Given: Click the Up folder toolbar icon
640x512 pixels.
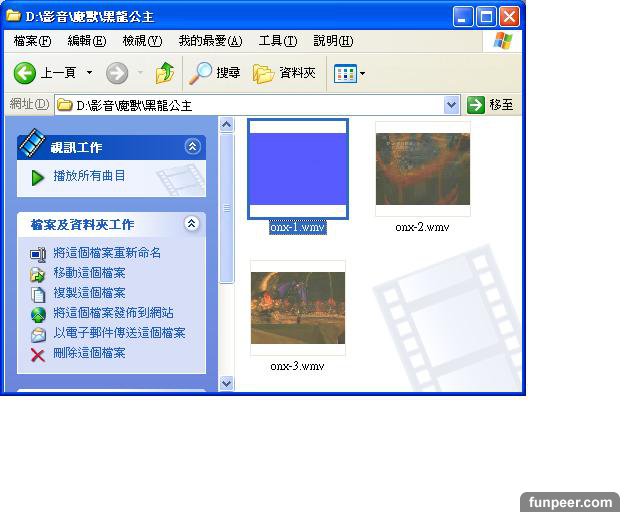Looking at the screenshot, I should [165, 73].
